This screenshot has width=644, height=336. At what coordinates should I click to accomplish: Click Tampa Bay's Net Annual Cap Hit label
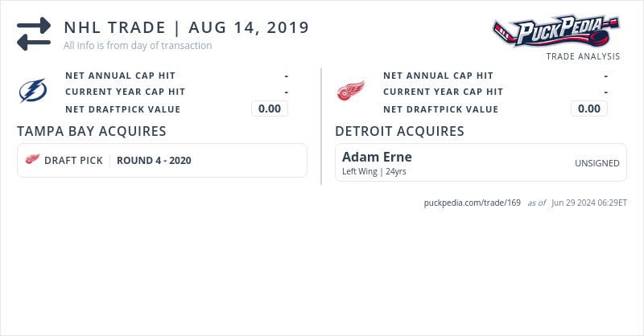pyautogui.click(x=120, y=76)
